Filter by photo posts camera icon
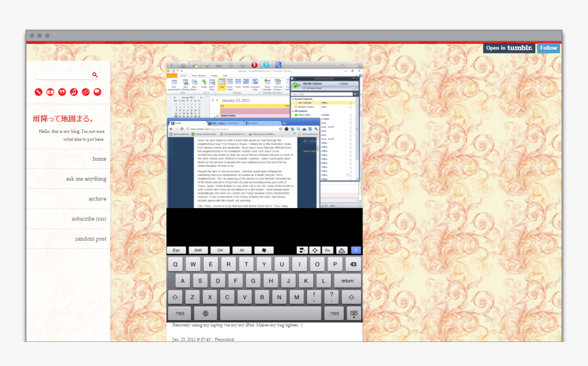 pyautogui.click(x=50, y=92)
